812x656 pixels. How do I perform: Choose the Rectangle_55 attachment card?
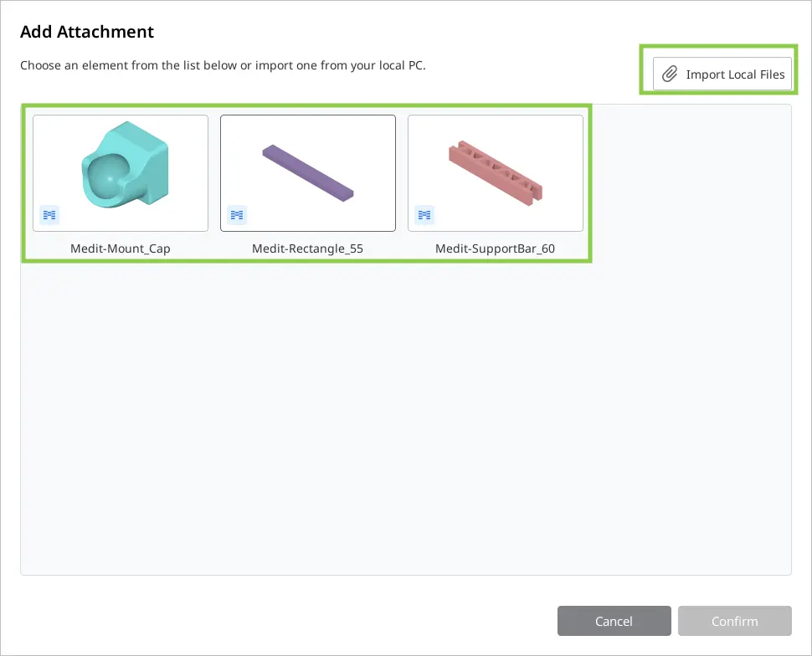pyautogui.click(x=307, y=173)
